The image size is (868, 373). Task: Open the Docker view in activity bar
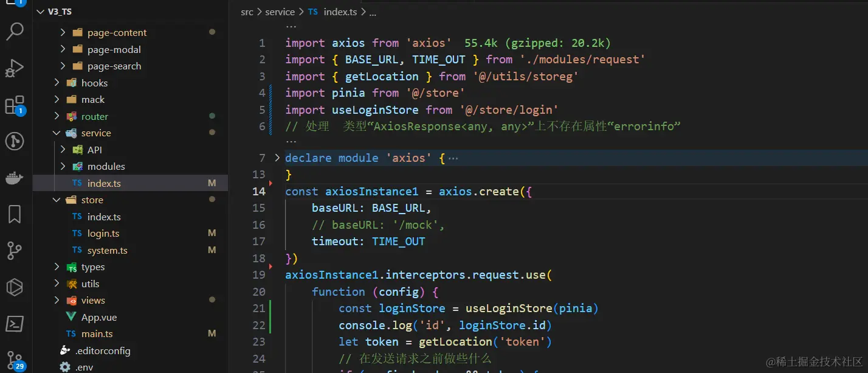click(x=15, y=178)
